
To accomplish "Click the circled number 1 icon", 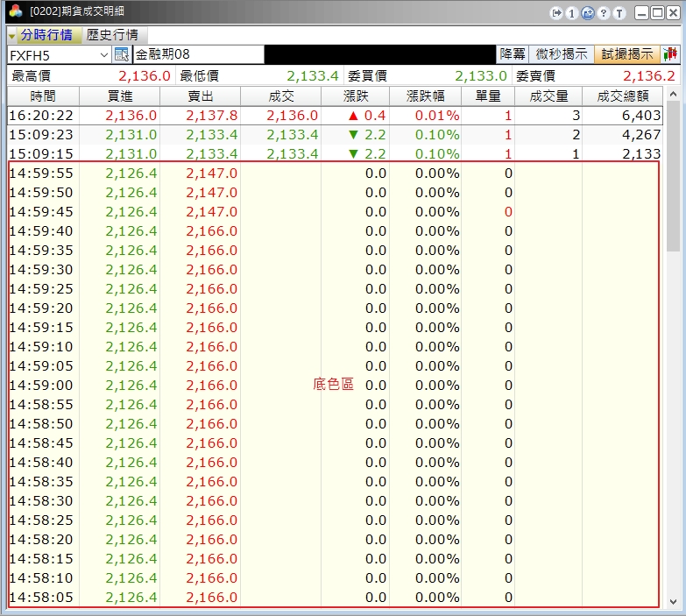I will click(x=572, y=13).
